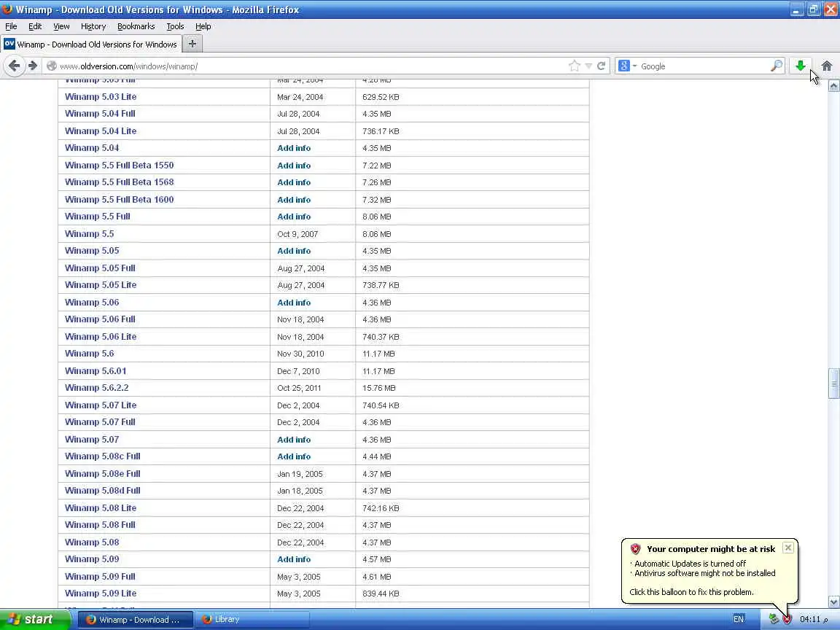
Task: Open the Tools menu
Action: [175, 26]
